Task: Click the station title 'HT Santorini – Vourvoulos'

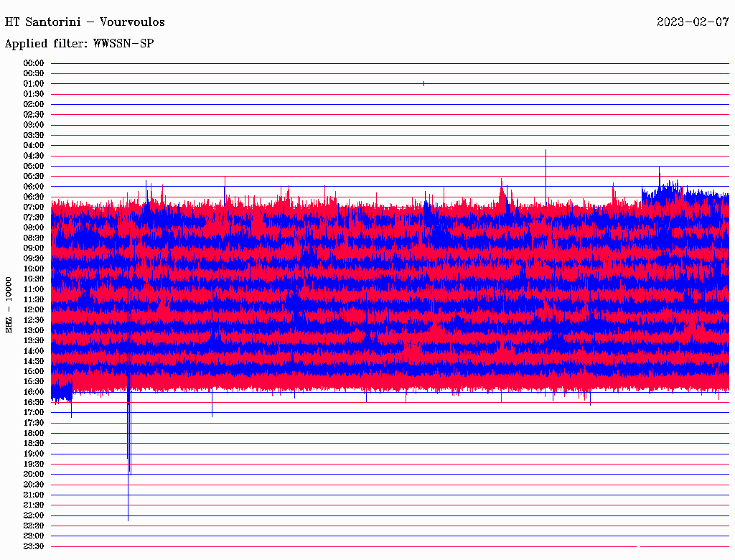Action: coord(85,22)
